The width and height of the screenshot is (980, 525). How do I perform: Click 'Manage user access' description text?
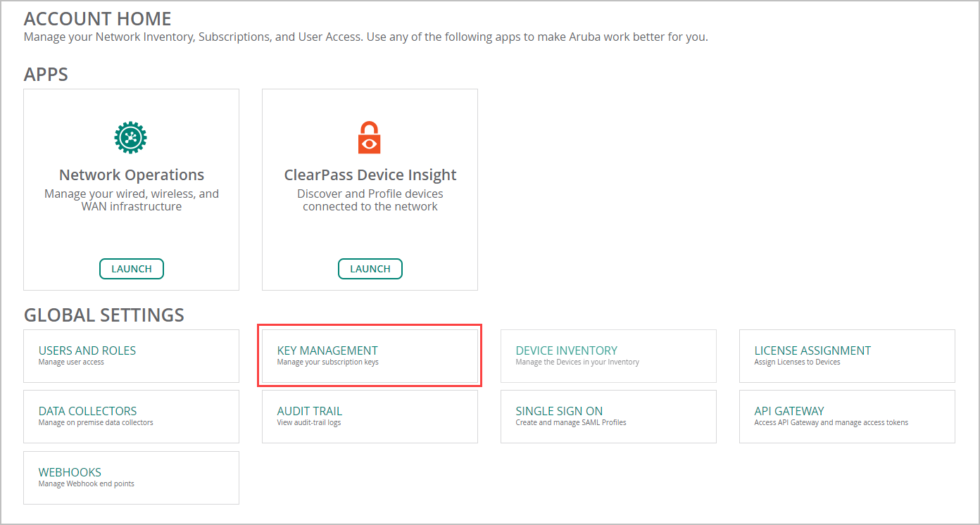click(71, 362)
